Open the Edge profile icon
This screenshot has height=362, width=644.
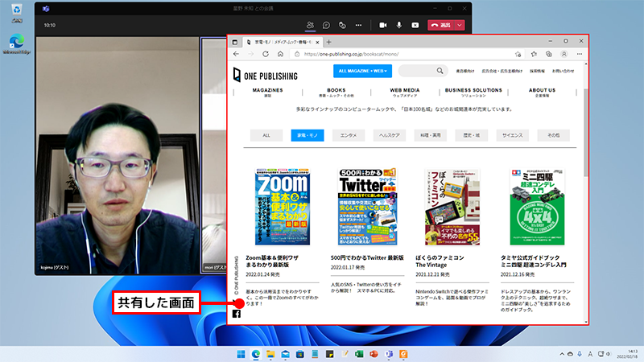click(x=564, y=54)
